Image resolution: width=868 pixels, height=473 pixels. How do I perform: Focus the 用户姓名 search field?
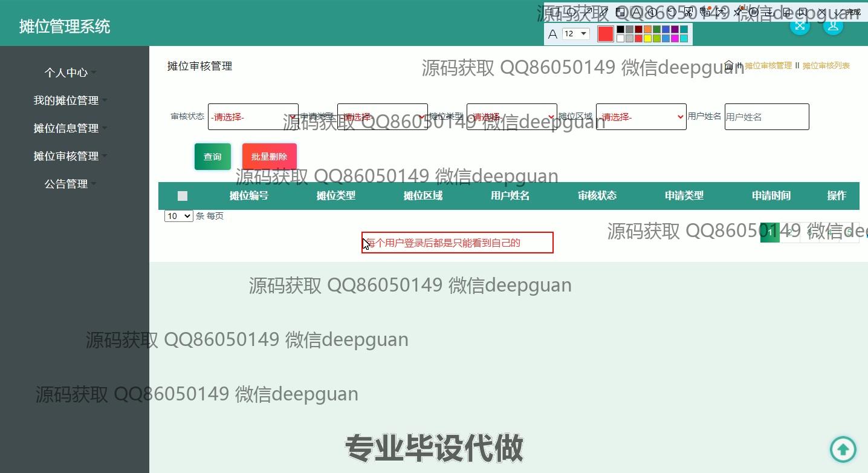click(x=766, y=117)
